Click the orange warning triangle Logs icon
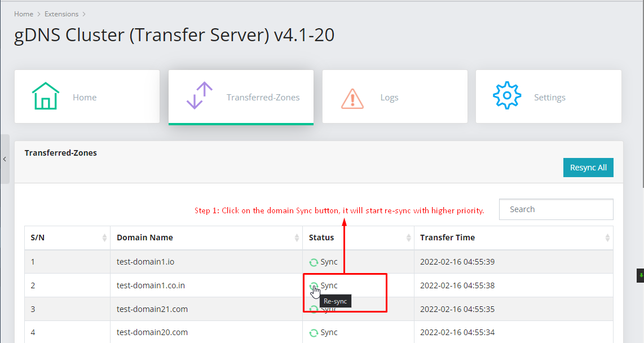This screenshot has height=343, width=644. pos(352,99)
